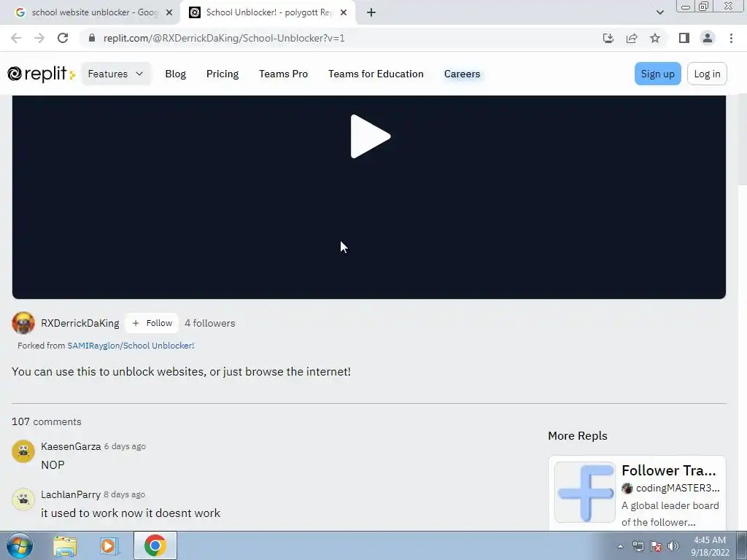This screenshot has width=747, height=560.
Task: Close the School Unblocker tab
Action: click(x=344, y=12)
